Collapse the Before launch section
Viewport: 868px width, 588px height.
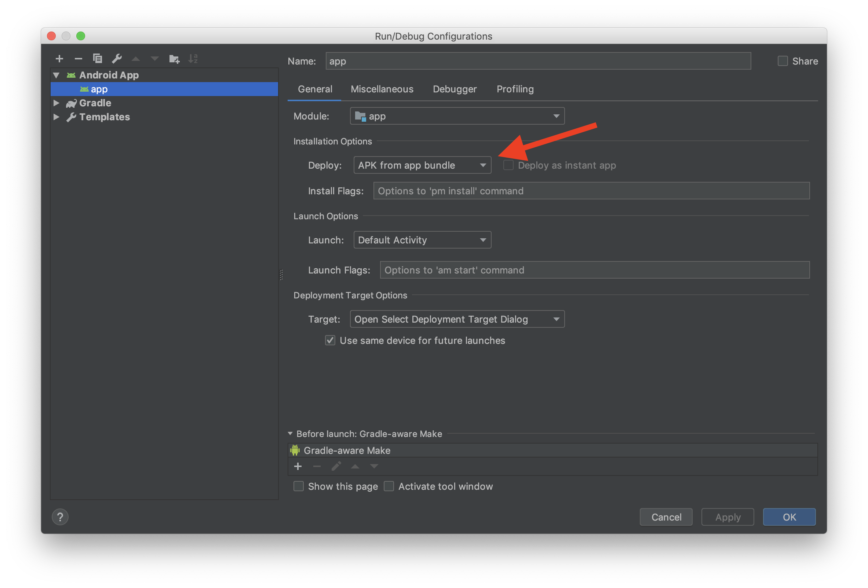tap(290, 434)
